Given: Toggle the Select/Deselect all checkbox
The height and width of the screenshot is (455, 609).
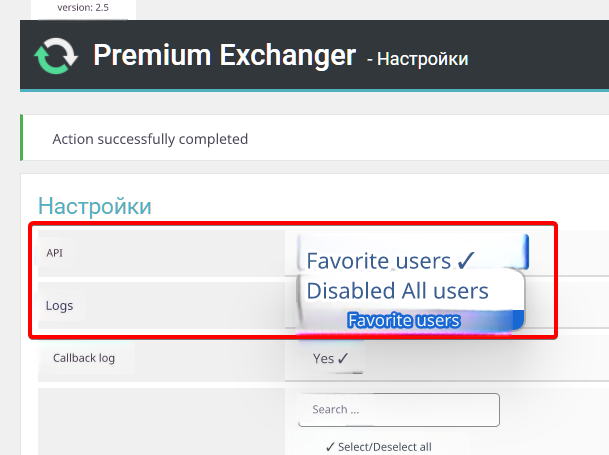Looking at the screenshot, I should point(331,447).
